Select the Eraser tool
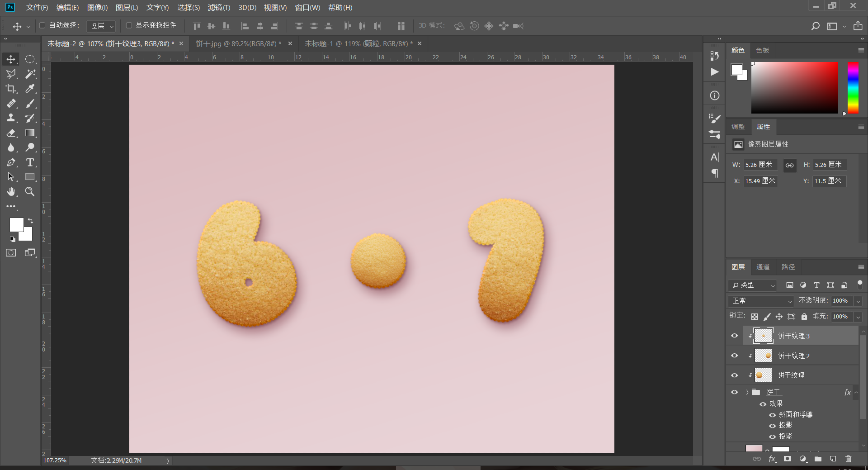 pos(11,133)
